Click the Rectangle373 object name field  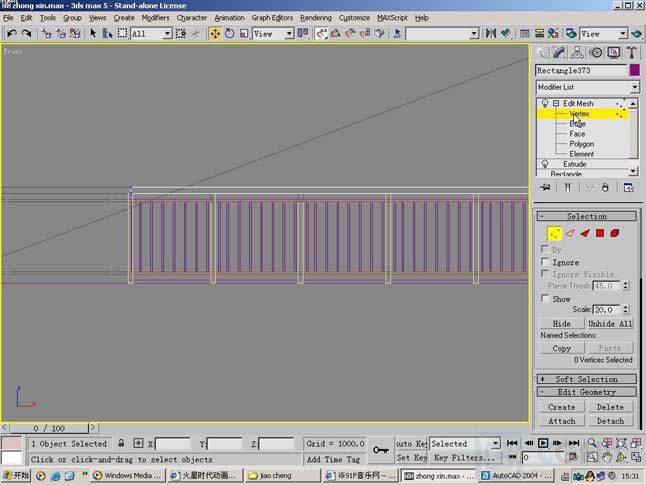click(581, 70)
